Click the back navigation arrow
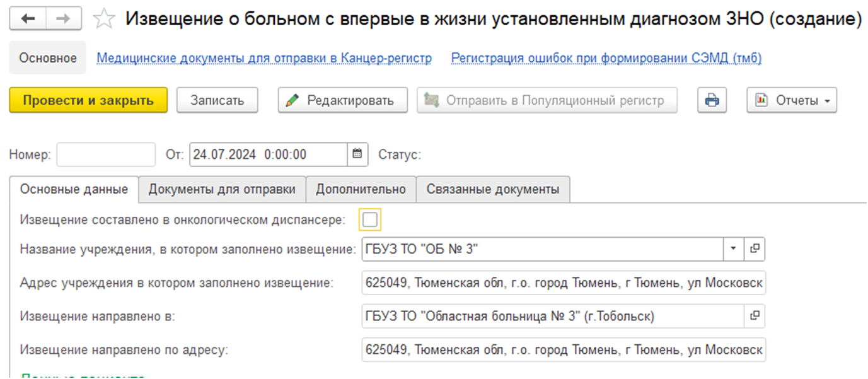 (28, 19)
